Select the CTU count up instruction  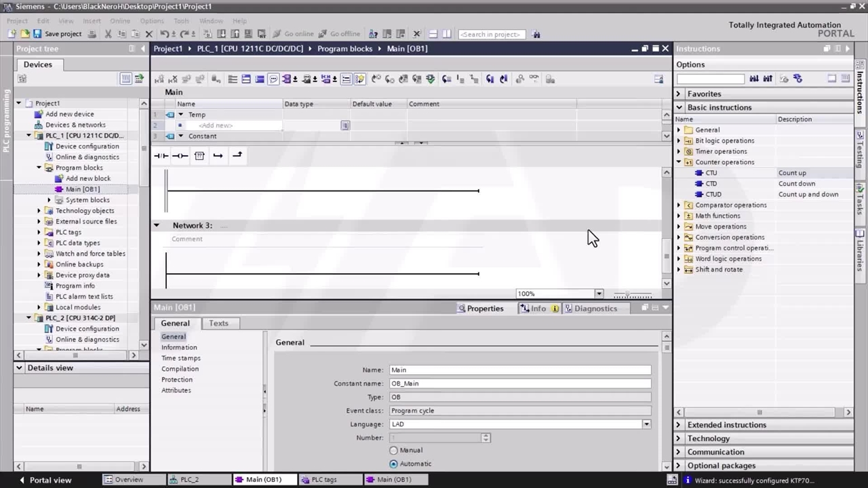pos(711,173)
